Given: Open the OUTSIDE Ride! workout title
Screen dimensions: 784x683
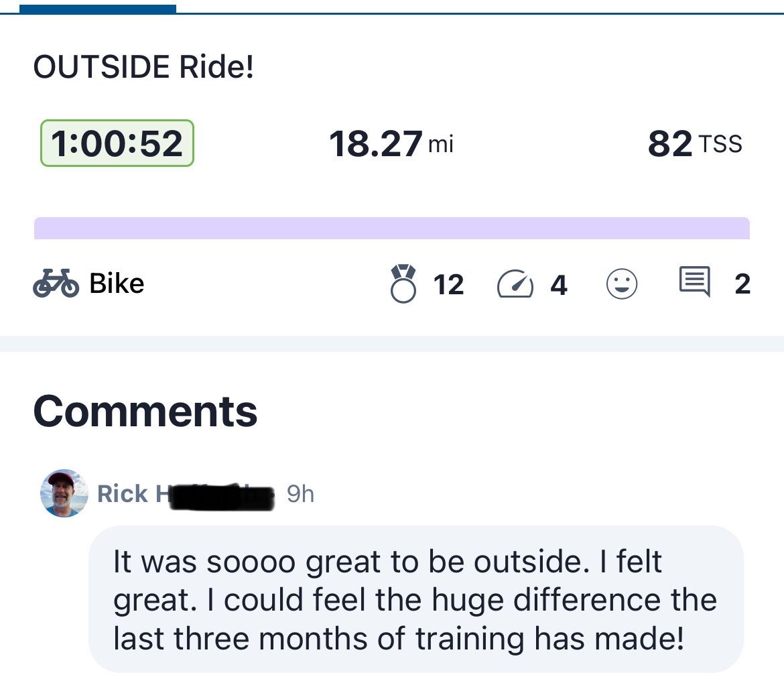Looking at the screenshot, I should [143, 68].
